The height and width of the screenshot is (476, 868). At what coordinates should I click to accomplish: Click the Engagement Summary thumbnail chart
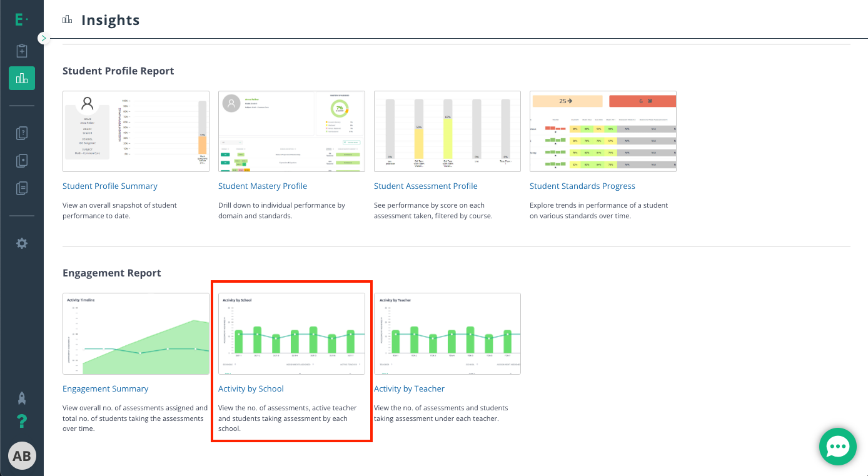[136, 333]
